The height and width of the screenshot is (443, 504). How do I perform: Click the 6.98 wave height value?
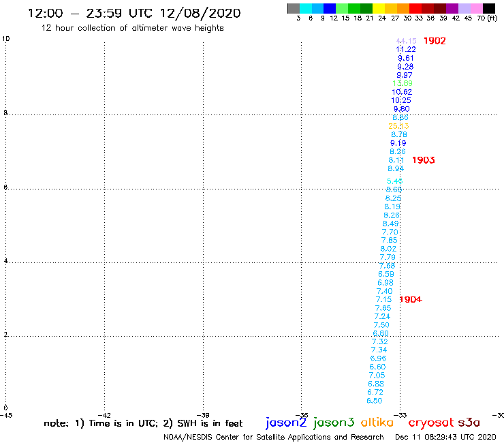click(385, 283)
